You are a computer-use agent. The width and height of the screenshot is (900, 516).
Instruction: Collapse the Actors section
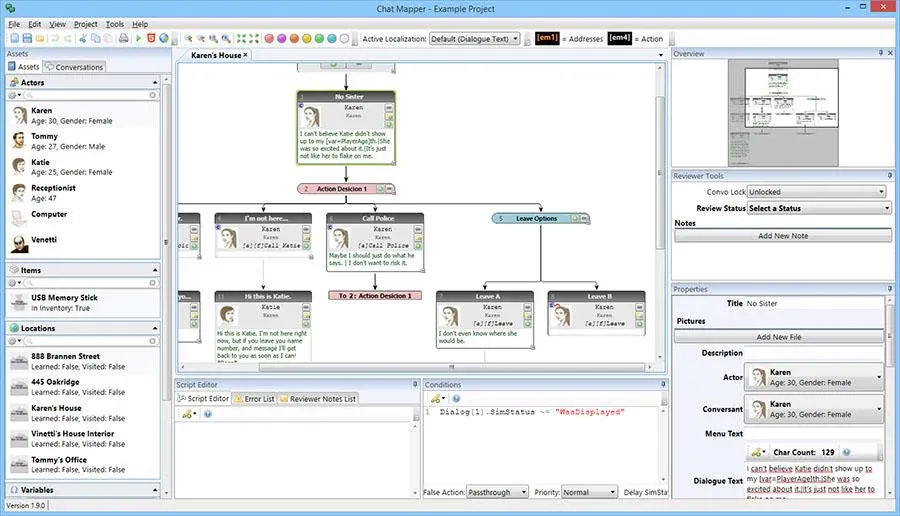click(155, 83)
